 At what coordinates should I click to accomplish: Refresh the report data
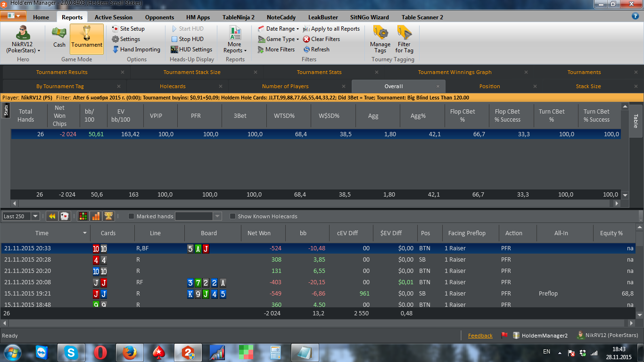tap(316, 49)
